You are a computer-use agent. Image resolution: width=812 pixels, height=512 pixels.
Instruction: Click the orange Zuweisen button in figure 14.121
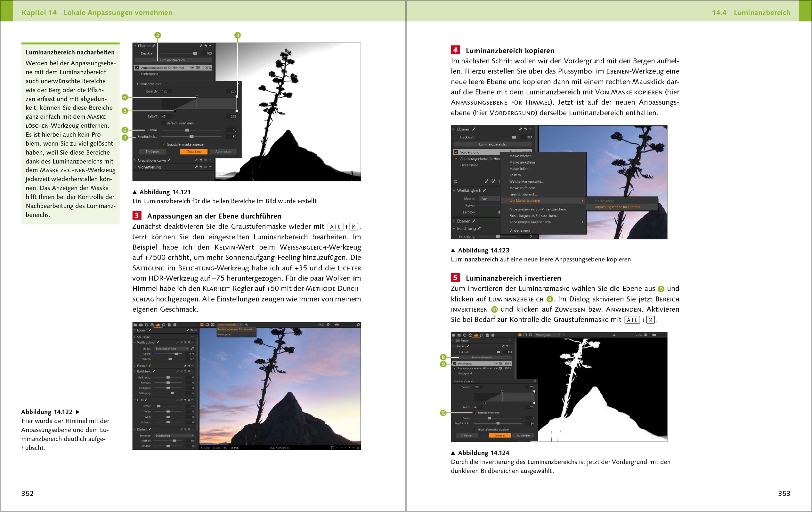coord(194,152)
